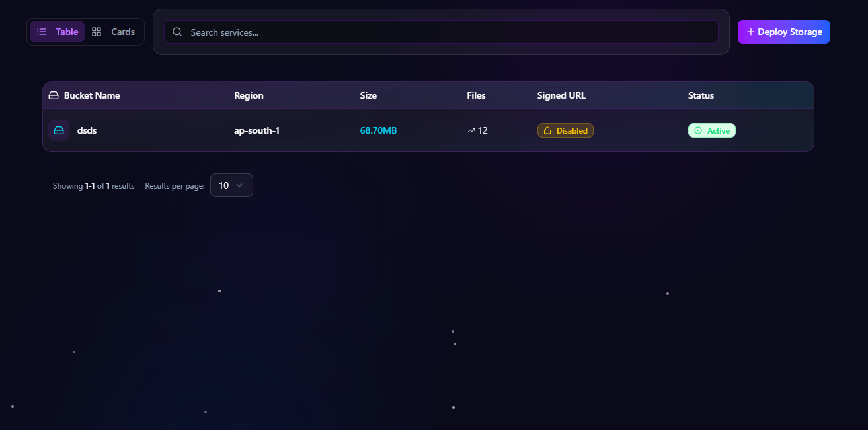Screen dimensions: 868x430
Task: Click the Bucket Name column header
Action: point(92,95)
